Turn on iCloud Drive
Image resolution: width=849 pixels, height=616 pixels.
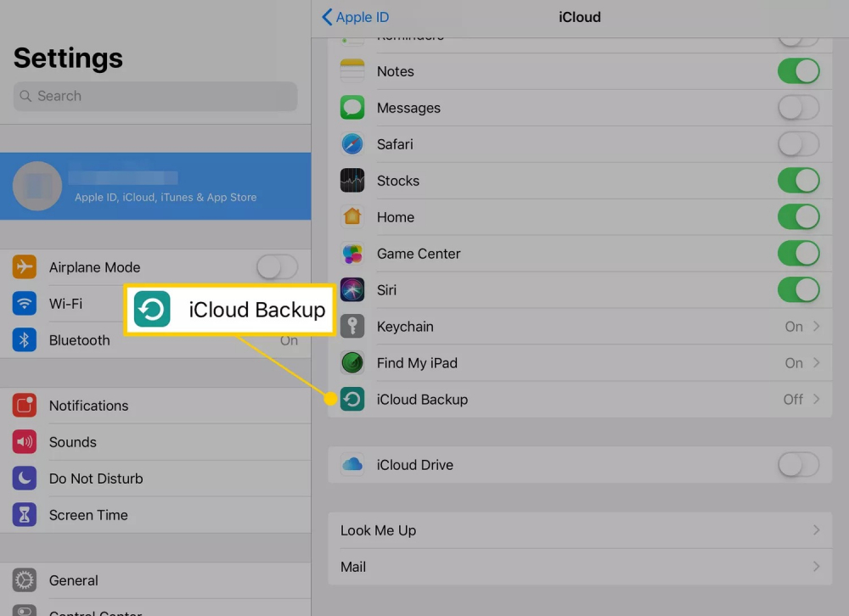798,465
